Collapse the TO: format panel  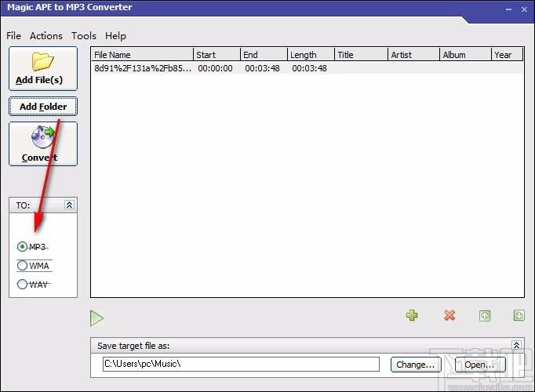pos(69,205)
